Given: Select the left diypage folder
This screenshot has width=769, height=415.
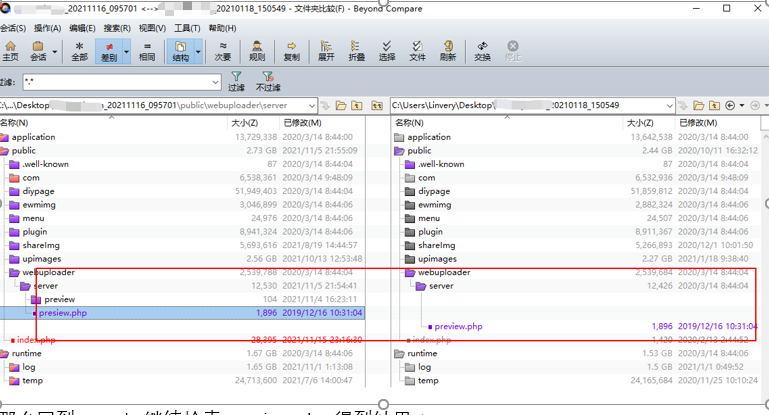Looking at the screenshot, I should [38, 191].
